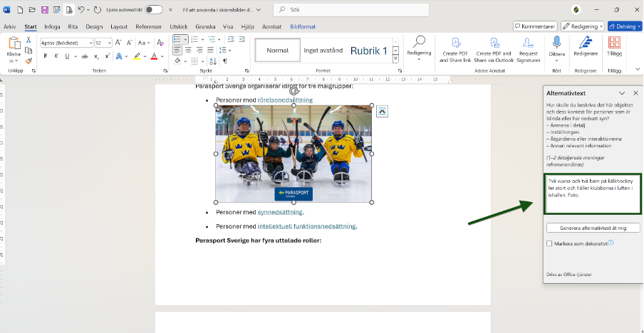
Task: Toggle left alignment button
Action: 177,50
